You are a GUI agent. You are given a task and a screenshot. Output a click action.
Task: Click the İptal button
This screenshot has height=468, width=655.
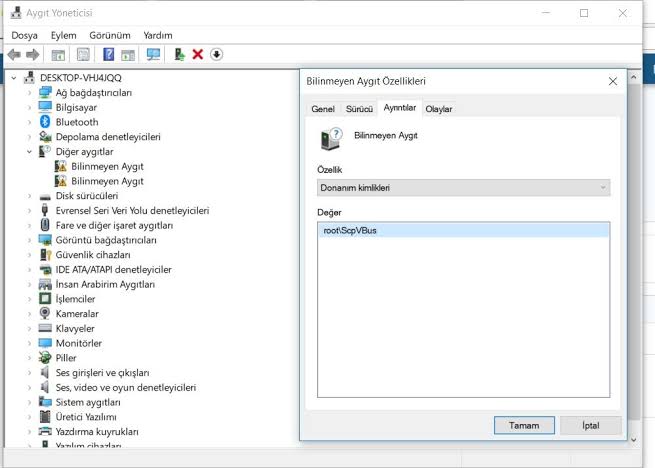click(591, 425)
